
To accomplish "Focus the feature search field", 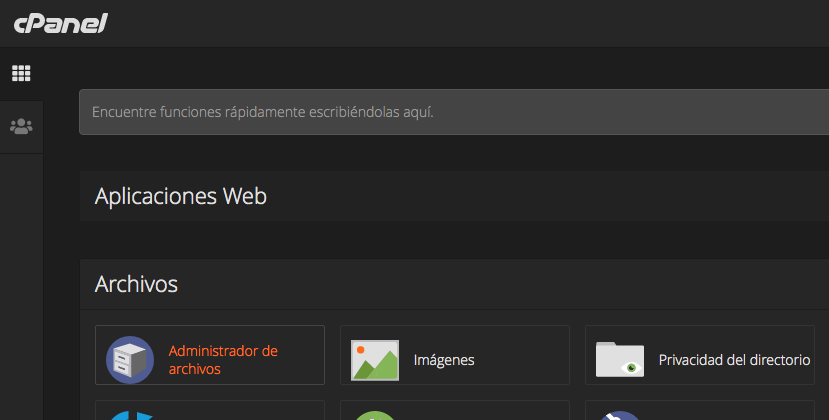I will pyautogui.click(x=454, y=112).
